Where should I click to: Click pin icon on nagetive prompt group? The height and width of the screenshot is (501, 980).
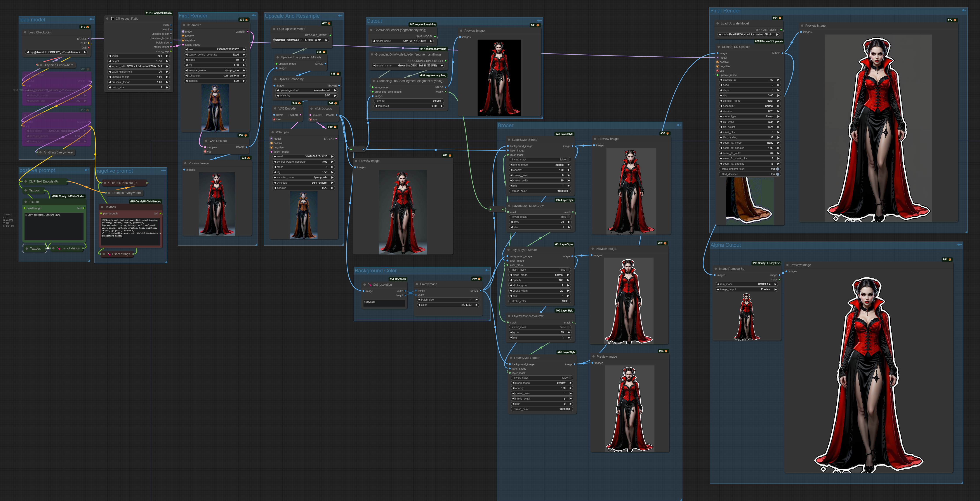163,170
